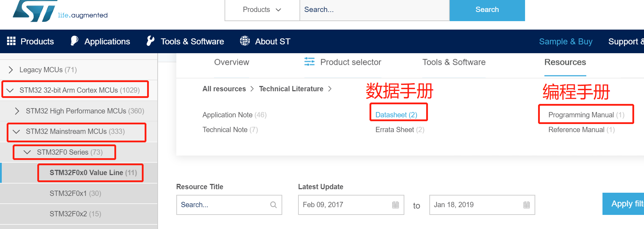Click chevron after All resources breadcrumb
The image size is (644, 229).
pyautogui.click(x=252, y=89)
